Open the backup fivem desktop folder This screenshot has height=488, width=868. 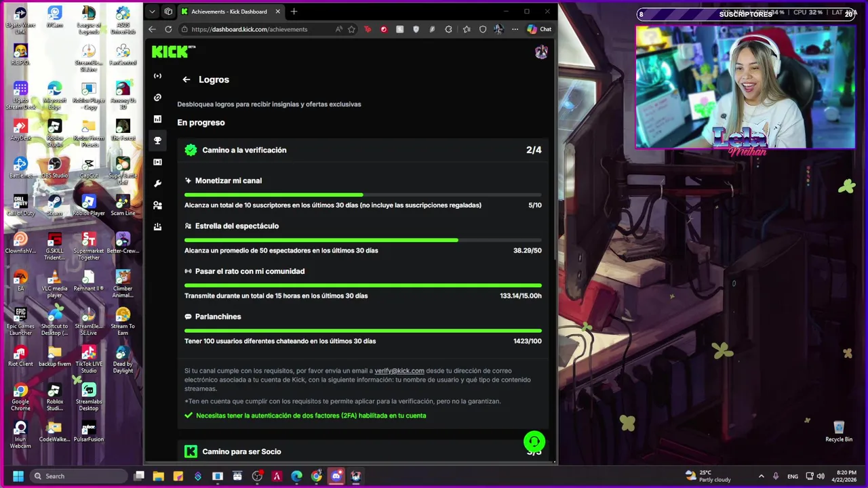click(x=54, y=357)
